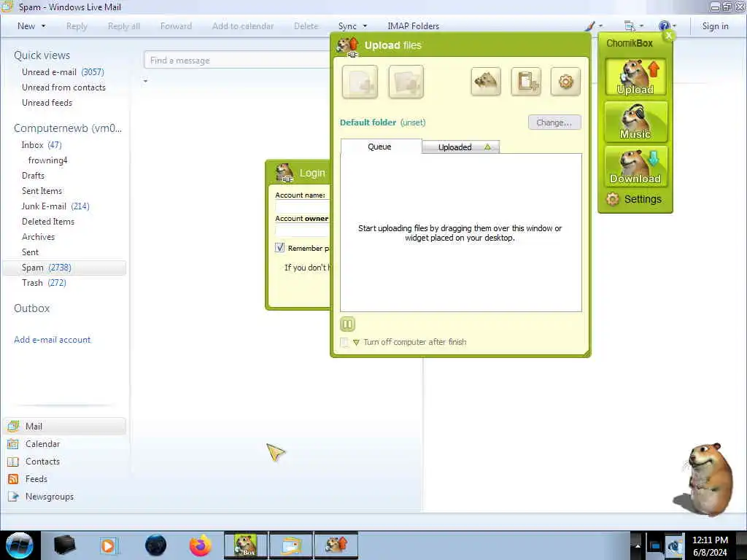747x560 pixels.
Task: Click the Mail icon in navigation pane
Action: [x=14, y=426]
